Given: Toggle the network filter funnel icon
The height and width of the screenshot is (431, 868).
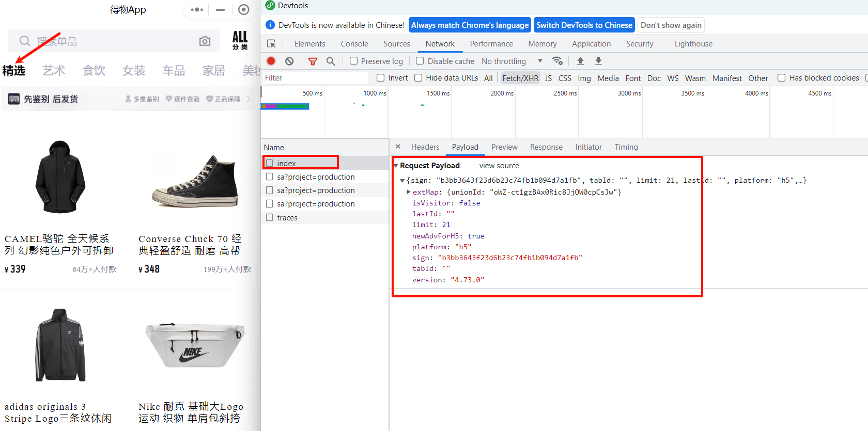Looking at the screenshot, I should coord(313,61).
